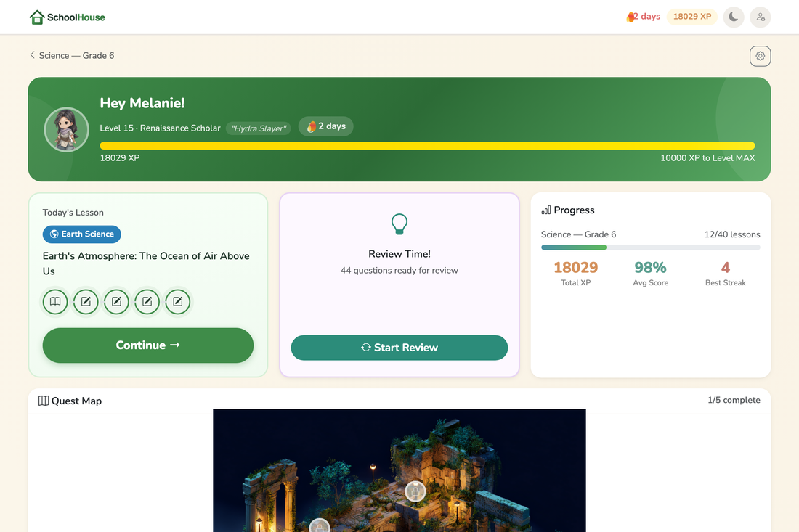The height and width of the screenshot is (532, 799).
Task: Open the book reading step icon
Action: (55, 302)
